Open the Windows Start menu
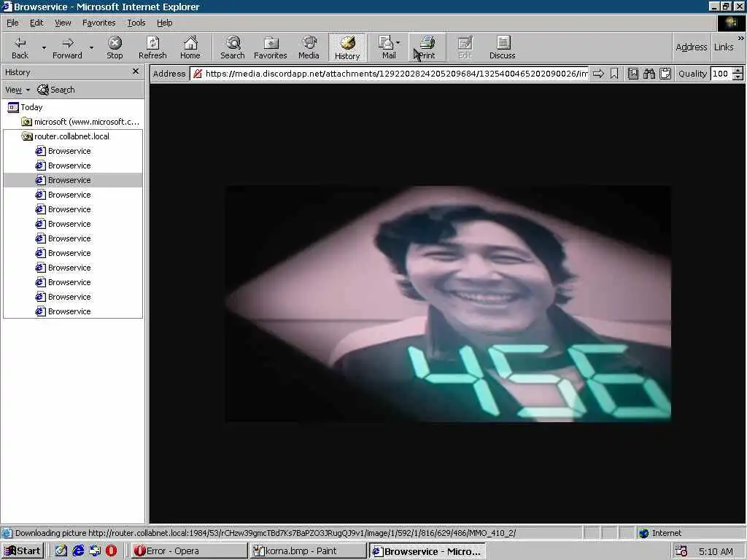This screenshot has width=747, height=560. (x=23, y=551)
